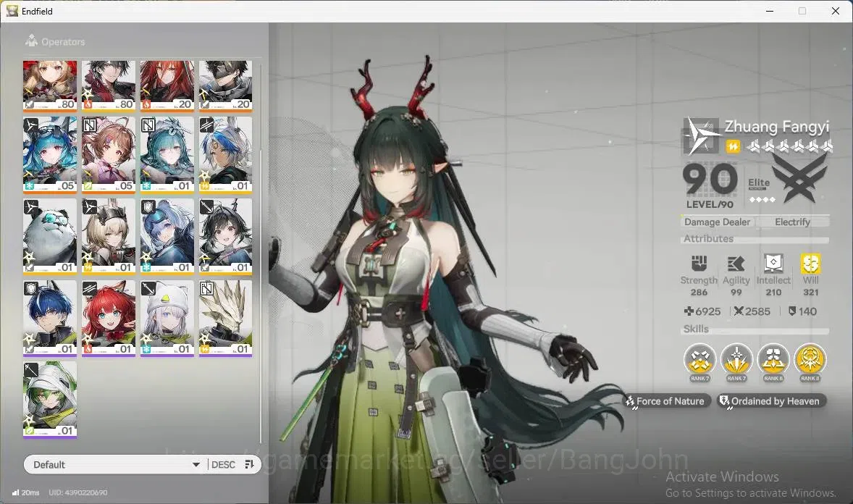Click the six-star rarity row

pyautogui.click(x=789, y=146)
